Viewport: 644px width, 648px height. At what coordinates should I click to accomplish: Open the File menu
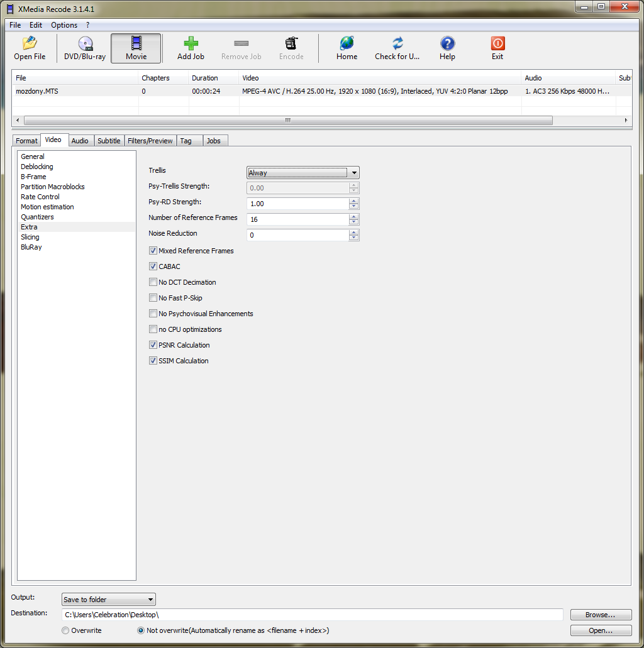[15, 25]
